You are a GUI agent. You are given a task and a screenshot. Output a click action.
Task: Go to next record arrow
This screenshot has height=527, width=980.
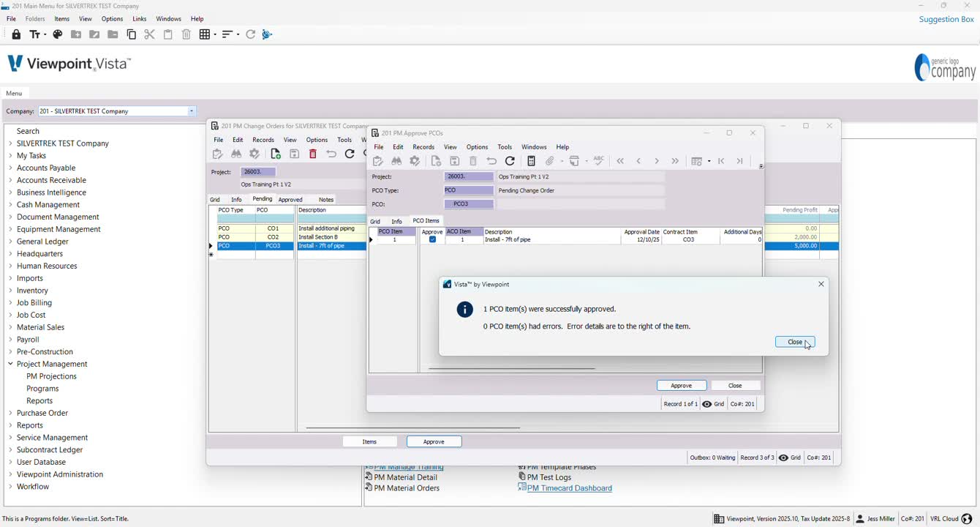pyautogui.click(x=657, y=161)
